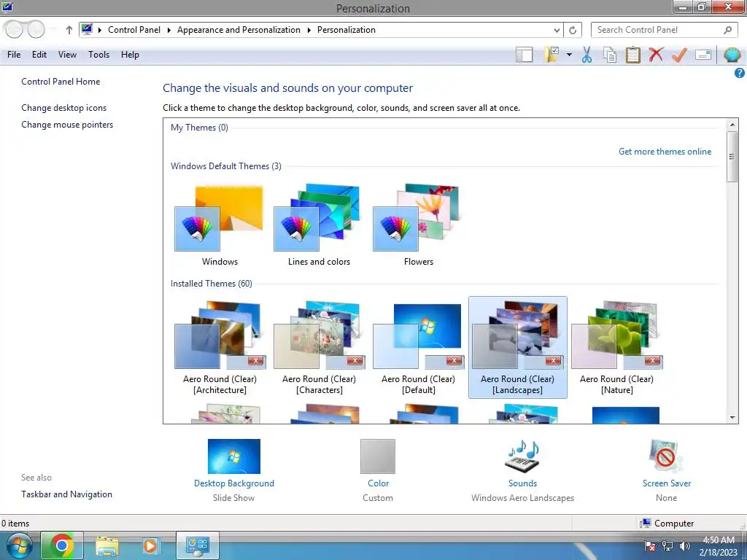Expand the arrow before Control Panel breadcrumb
Viewport: 747px width, 560px height.
(x=99, y=30)
